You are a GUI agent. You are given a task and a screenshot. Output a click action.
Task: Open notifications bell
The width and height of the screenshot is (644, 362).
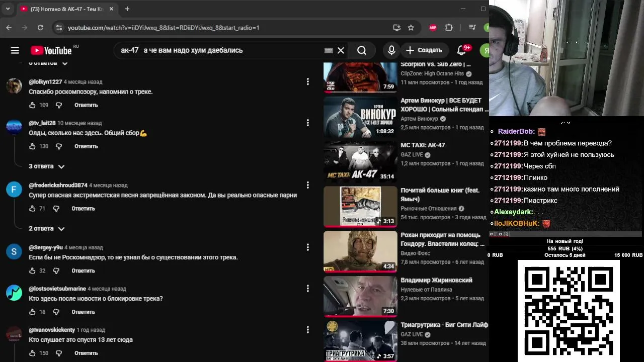461,50
